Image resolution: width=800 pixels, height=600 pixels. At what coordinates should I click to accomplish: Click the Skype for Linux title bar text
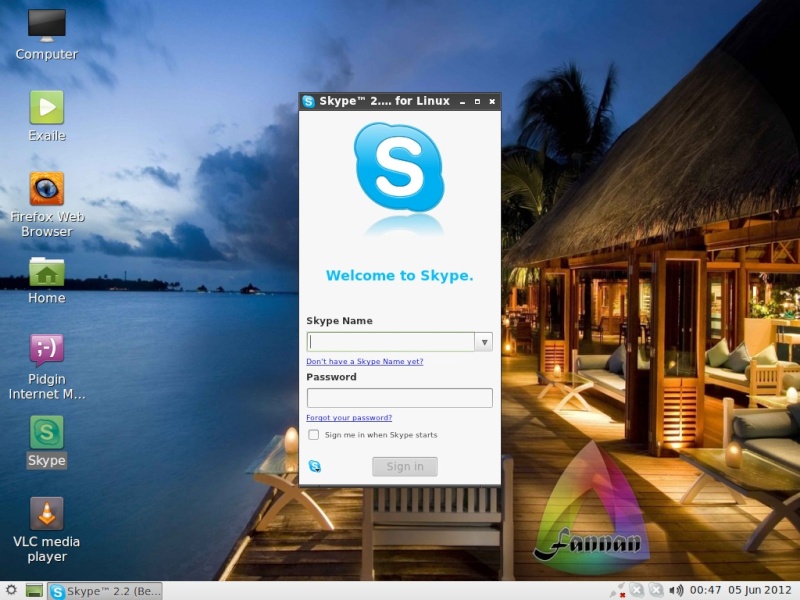[x=384, y=101]
